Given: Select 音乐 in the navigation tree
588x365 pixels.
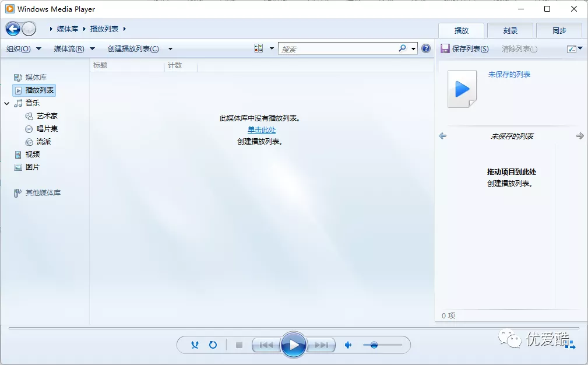Looking at the screenshot, I should (x=33, y=103).
